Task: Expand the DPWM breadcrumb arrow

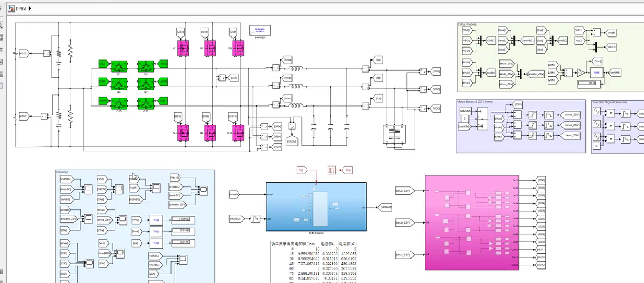Action: (30, 9)
